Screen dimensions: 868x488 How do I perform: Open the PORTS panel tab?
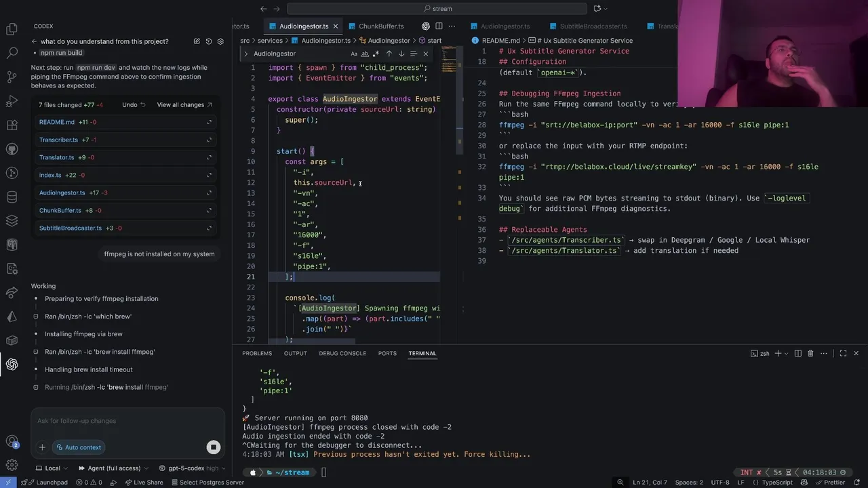click(387, 353)
